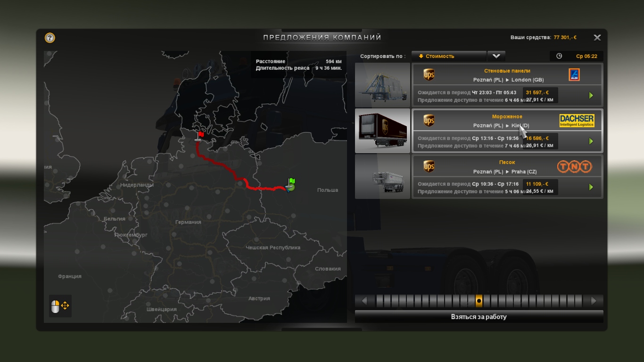Click Словакия label on map
The image size is (644, 362).
coord(328,269)
